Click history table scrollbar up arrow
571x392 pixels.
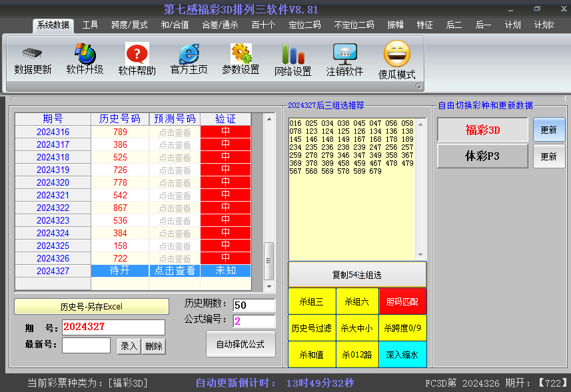tap(269, 119)
